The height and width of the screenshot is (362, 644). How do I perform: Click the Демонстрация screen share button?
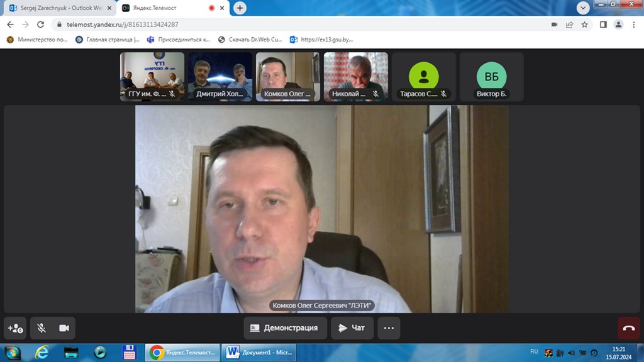[x=285, y=328]
